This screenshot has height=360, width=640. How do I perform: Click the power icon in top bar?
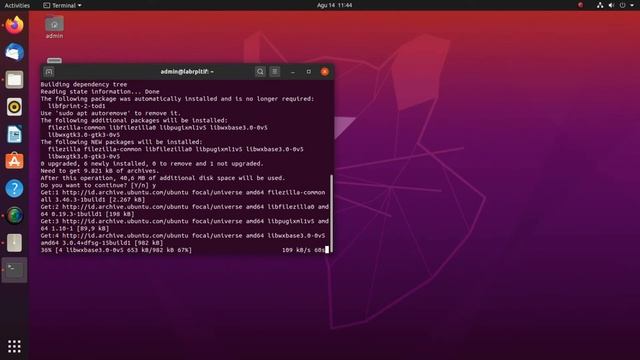(622, 5)
